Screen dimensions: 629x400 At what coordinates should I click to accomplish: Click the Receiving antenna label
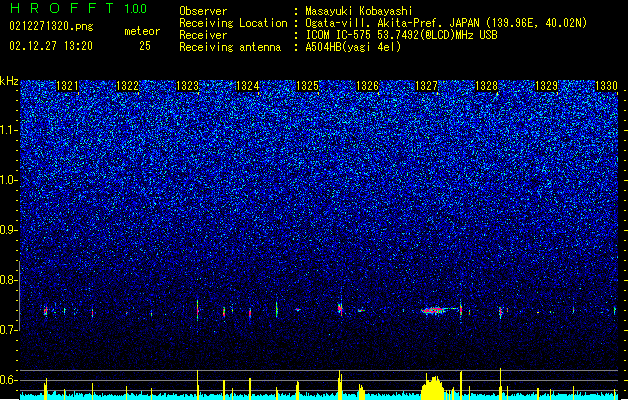click(230, 47)
